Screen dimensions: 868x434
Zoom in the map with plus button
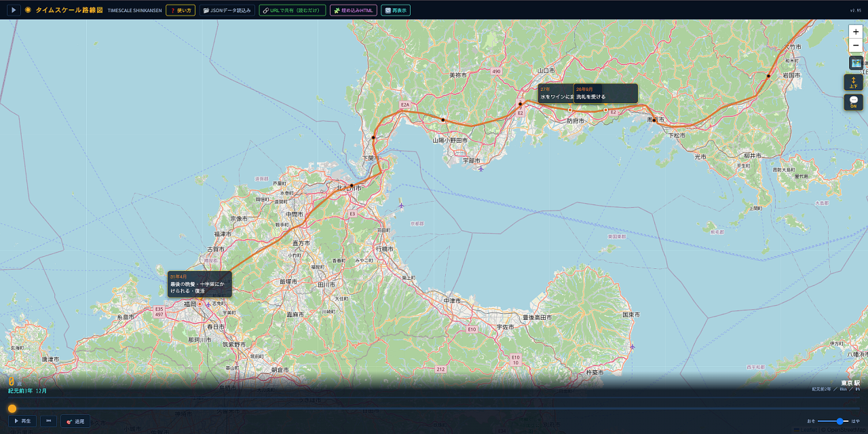tap(856, 32)
